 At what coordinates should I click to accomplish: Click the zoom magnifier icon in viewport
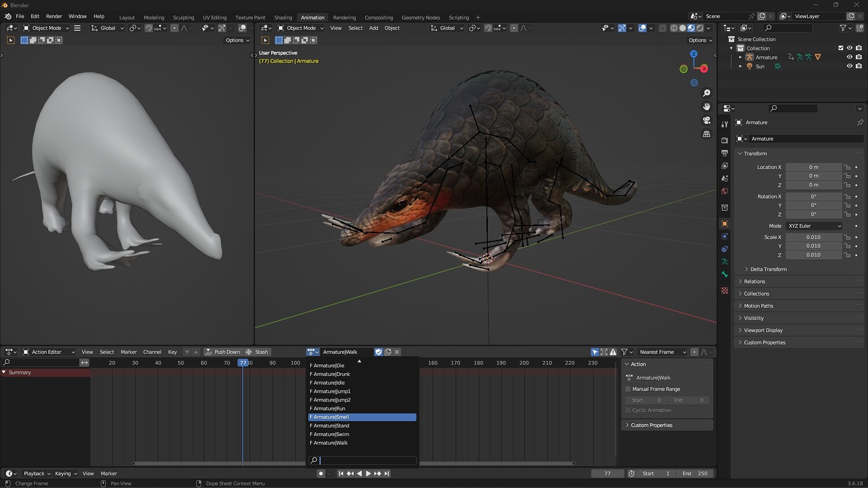pyautogui.click(x=707, y=93)
